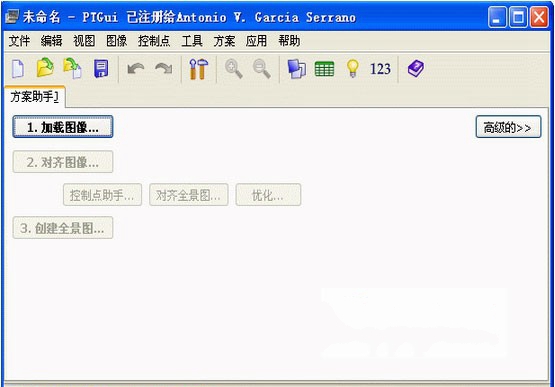Image resolution: width=555 pixels, height=387 pixels.
Task: Open project via folder icon
Action: (45, 67)
